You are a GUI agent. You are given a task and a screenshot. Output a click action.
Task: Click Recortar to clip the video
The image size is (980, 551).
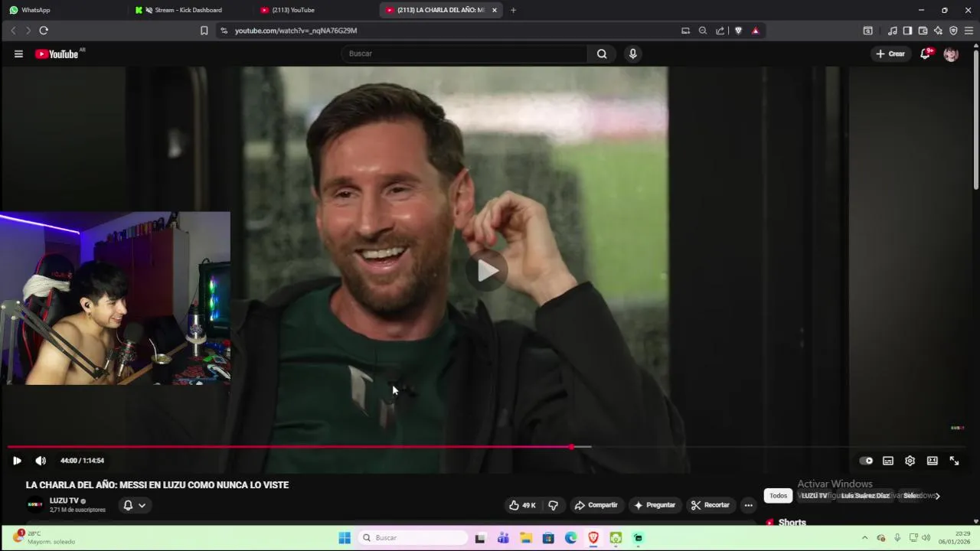(710, 505)
